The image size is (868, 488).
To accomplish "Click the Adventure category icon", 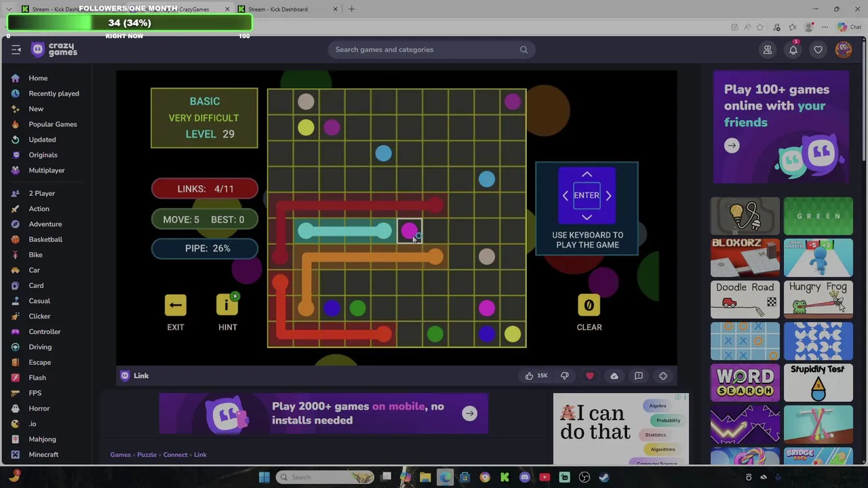I will [16, 224].
